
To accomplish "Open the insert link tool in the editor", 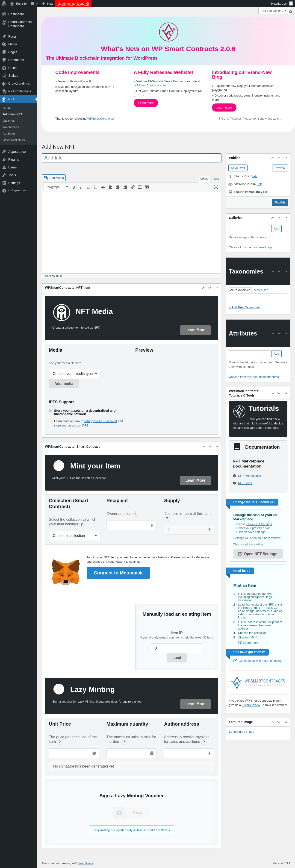I will [133, 187].
